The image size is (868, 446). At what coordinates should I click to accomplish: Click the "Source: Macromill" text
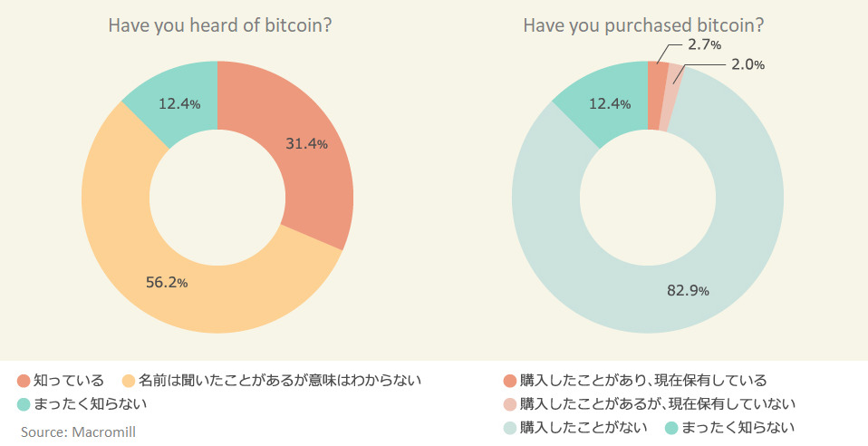click(78, 431)
